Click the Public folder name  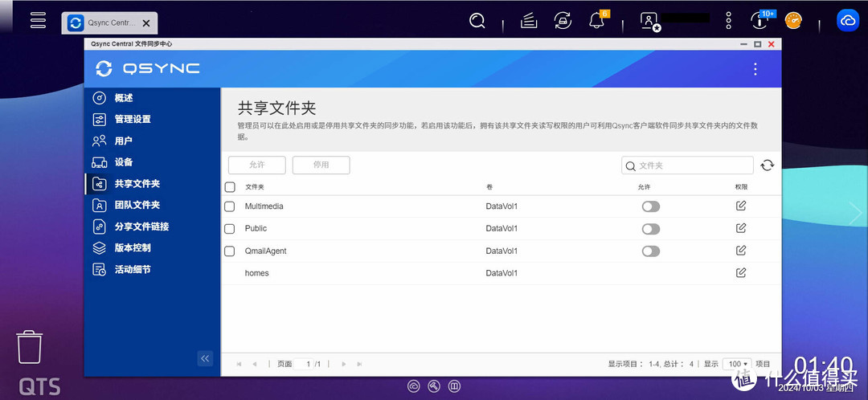pos(256,228)
